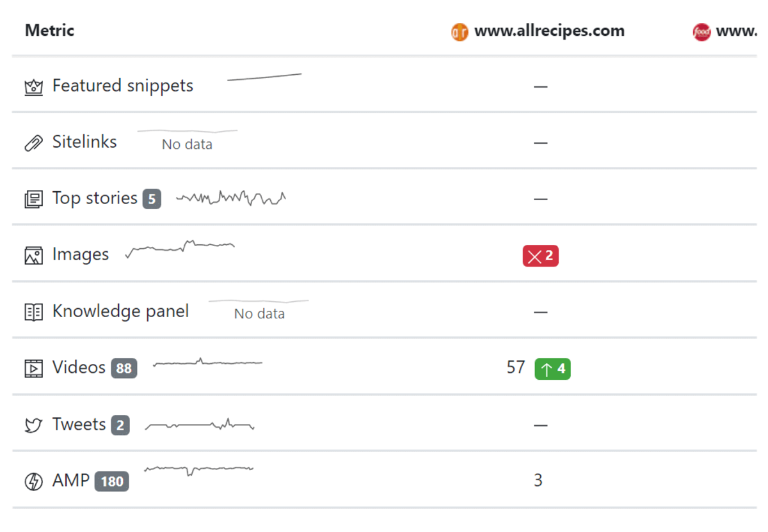Click the allrecipes.com favicon

[460, 31]
